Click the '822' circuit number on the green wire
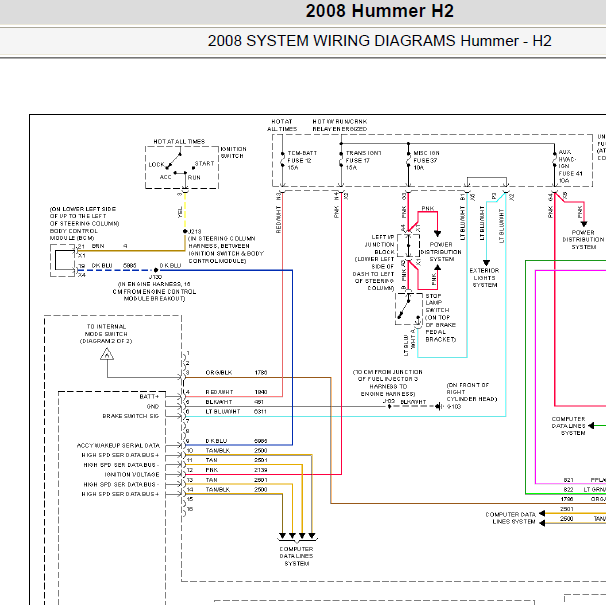The image size is (606, 605). click(568, 489)
